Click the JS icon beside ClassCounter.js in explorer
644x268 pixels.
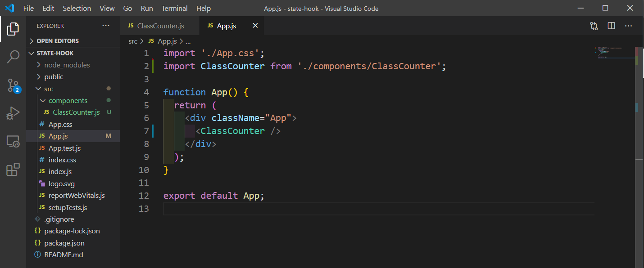(46, 112)
